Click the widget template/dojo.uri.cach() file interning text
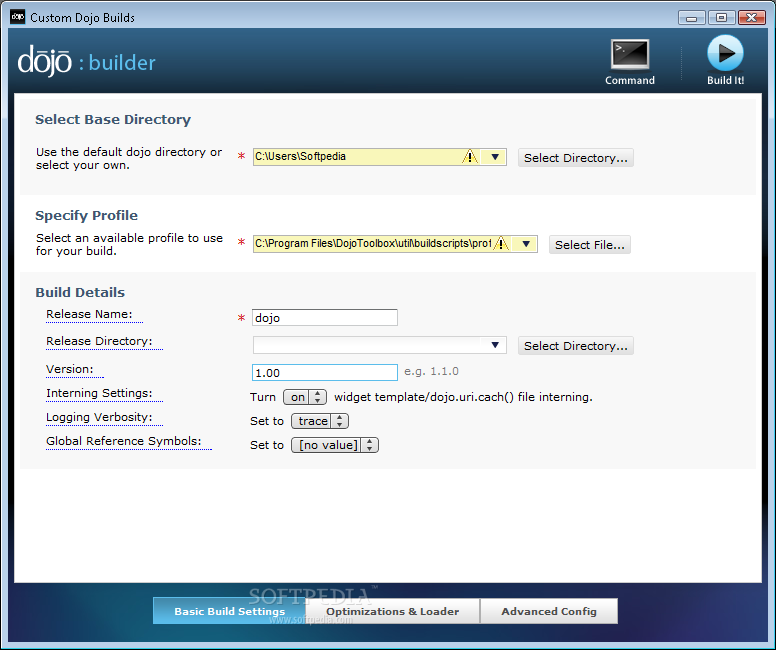The width and height of the screenshot is (776, 650). 463,397
